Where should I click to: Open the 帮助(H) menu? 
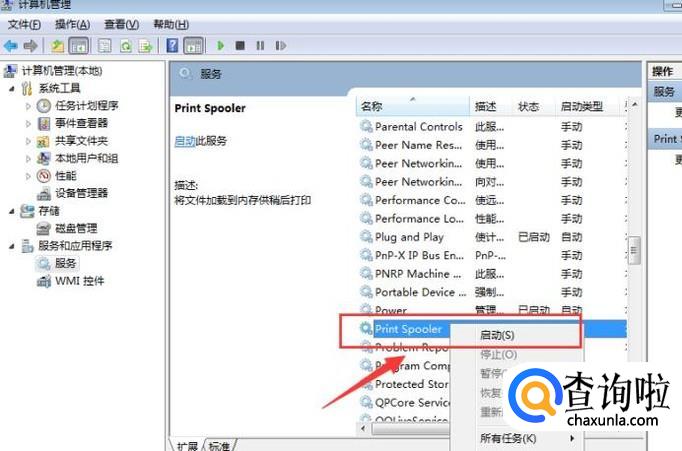point(171,24)
